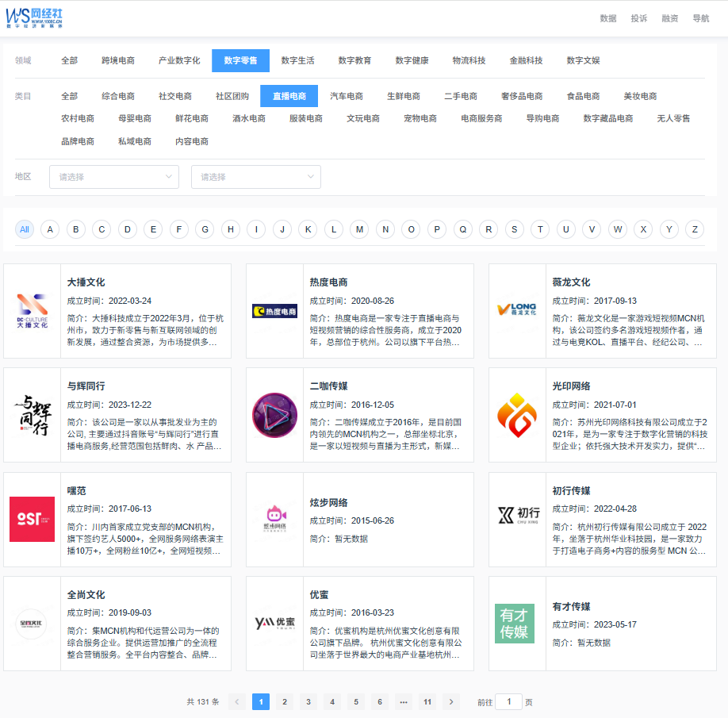Go to page 2

pyautogui.click(x=285, y=702)
